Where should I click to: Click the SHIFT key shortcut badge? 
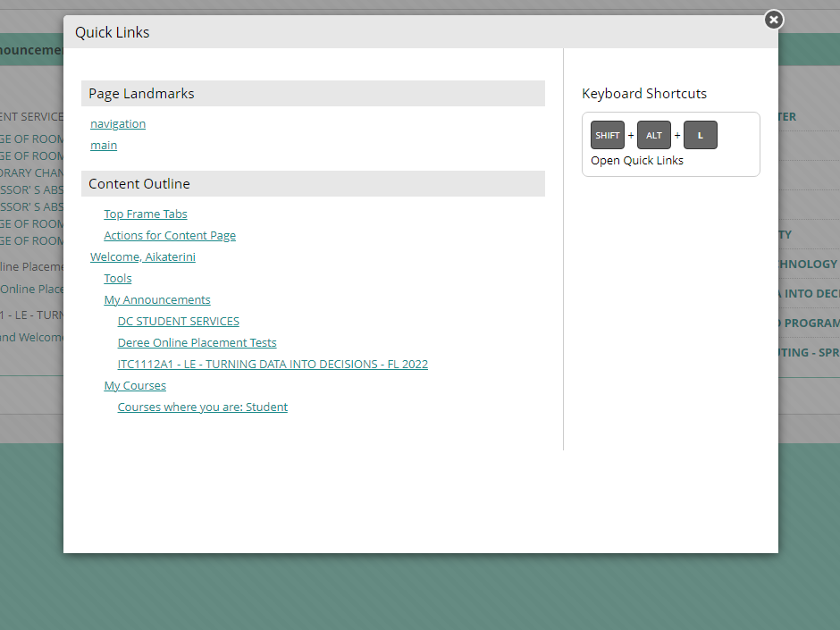click(607, 135)
